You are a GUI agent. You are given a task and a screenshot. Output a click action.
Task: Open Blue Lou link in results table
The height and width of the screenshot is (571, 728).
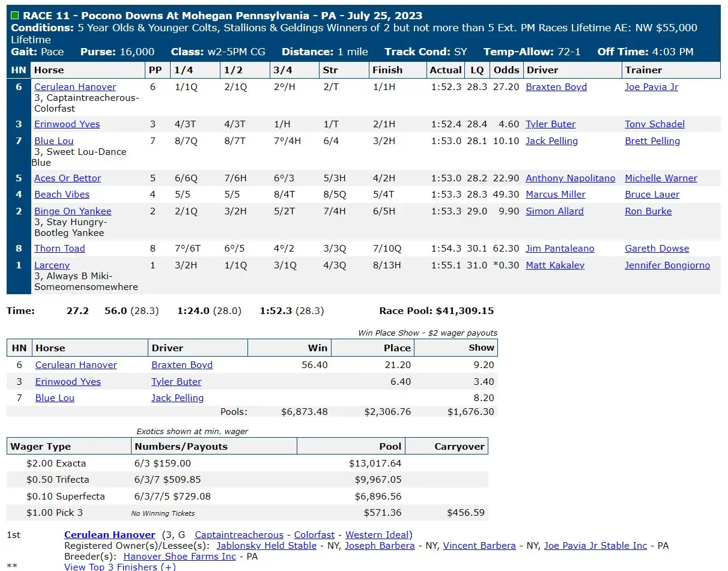pyautogui.click(x=54, y=141)
